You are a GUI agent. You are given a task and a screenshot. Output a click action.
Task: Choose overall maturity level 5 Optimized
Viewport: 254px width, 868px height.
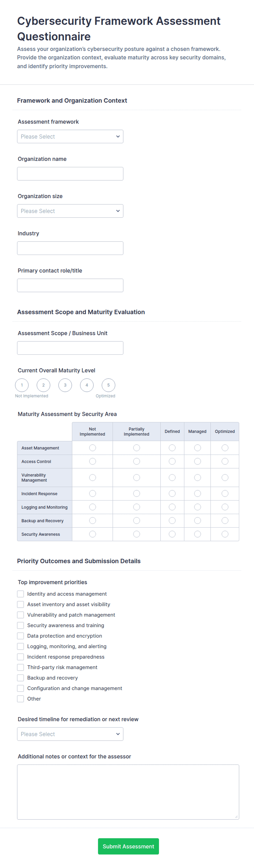[108, 385]
